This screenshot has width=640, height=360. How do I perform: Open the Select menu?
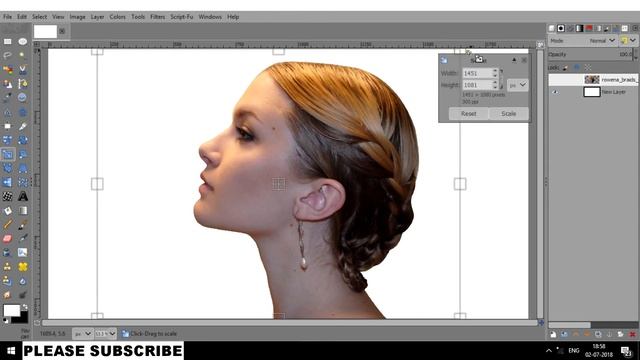[40, 17]
